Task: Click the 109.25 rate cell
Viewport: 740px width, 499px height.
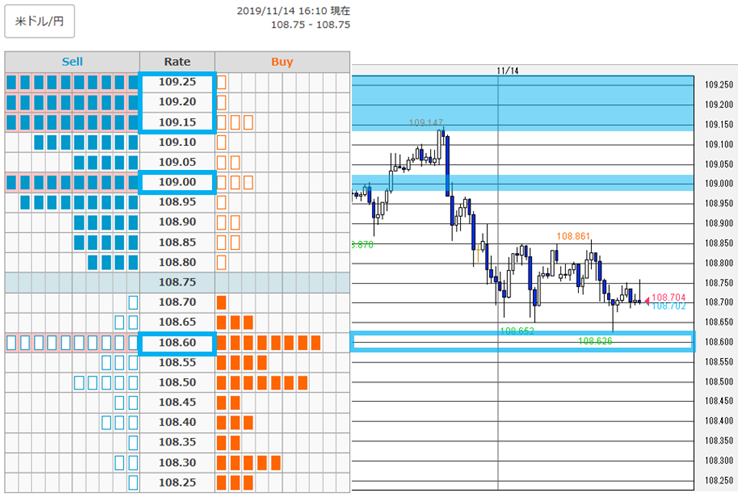Action: [177, 82]
